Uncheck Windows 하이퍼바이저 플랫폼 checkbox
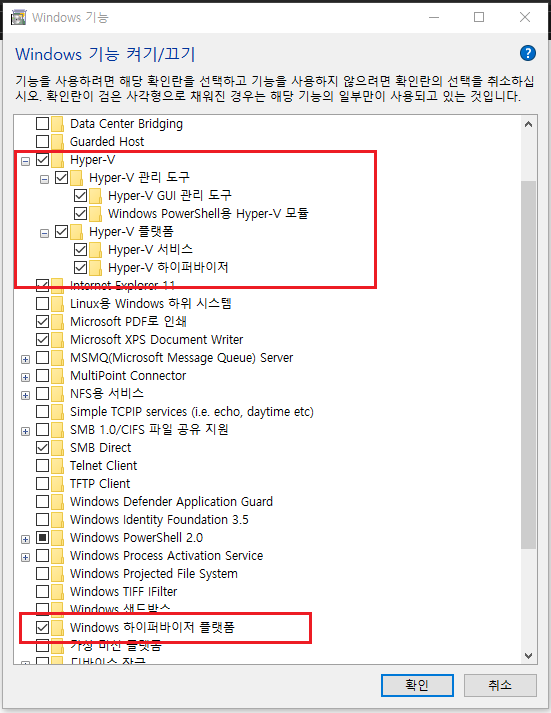 [x=42, y=627]
